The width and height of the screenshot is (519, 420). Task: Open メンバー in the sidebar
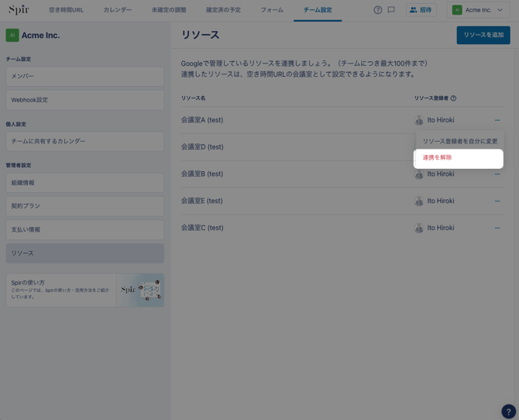coord(84,76)
